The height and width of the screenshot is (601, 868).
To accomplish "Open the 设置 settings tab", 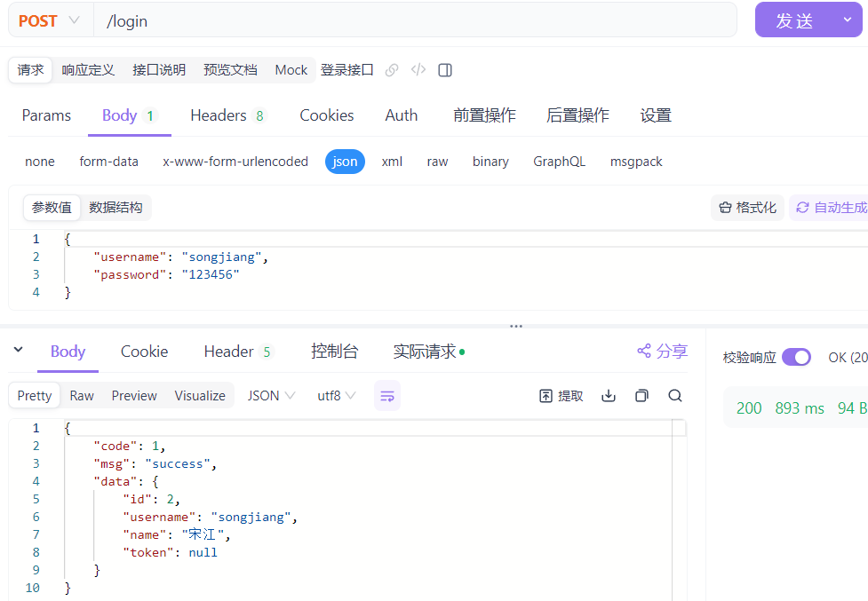I will tap(656, 115).
